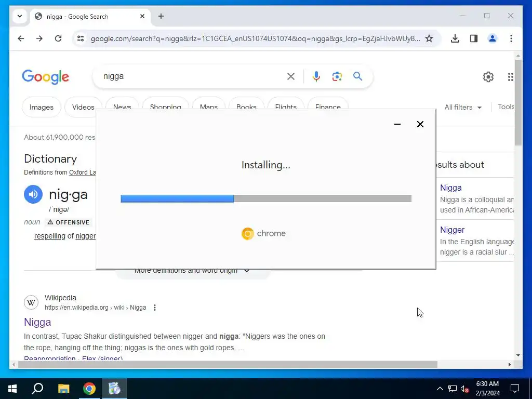Image resolution: width=532 pixels, height=399 pixels.
Task: Open the muted volume tray icon
Action: [465, 389]
